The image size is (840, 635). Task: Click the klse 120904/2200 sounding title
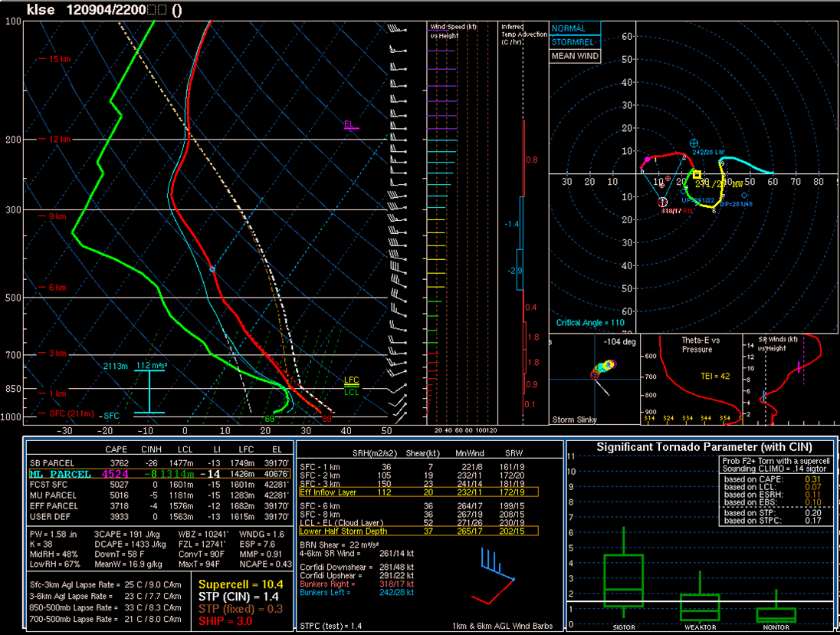(x=104, y=10)
